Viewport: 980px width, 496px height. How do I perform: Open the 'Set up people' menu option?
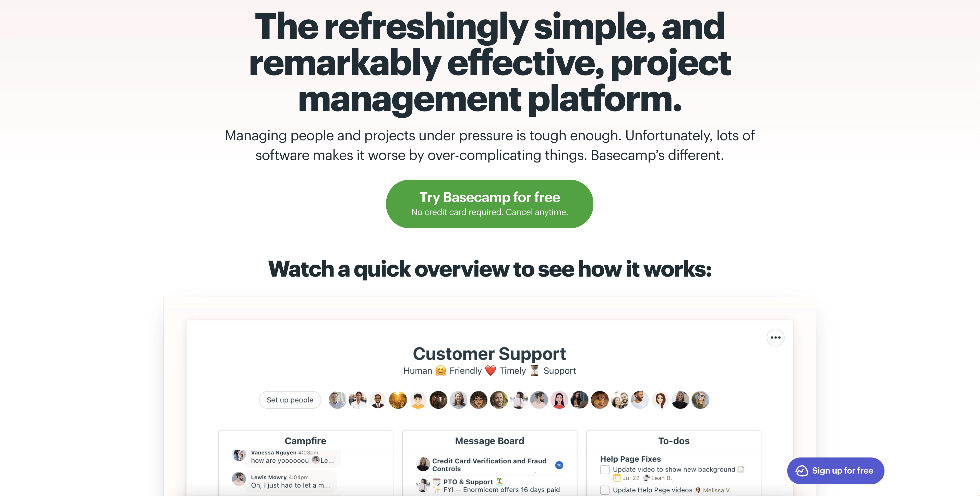click(x=289, y=399)
